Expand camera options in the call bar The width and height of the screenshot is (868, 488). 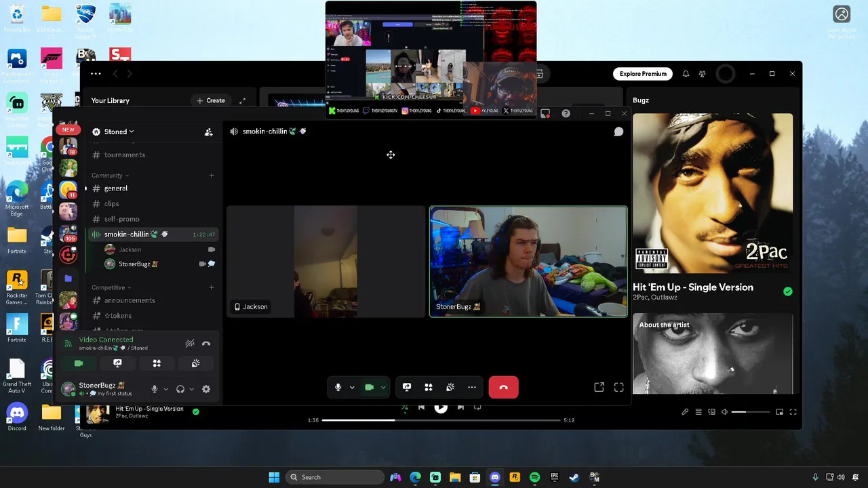[x=383, y=387]
